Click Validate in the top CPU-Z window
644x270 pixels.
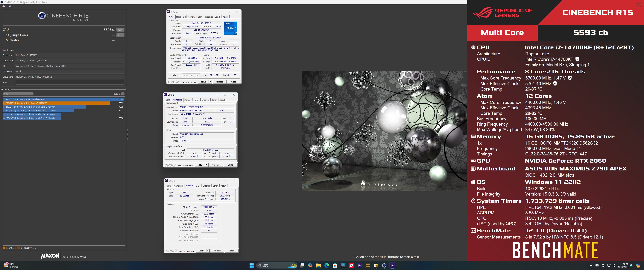219,82
